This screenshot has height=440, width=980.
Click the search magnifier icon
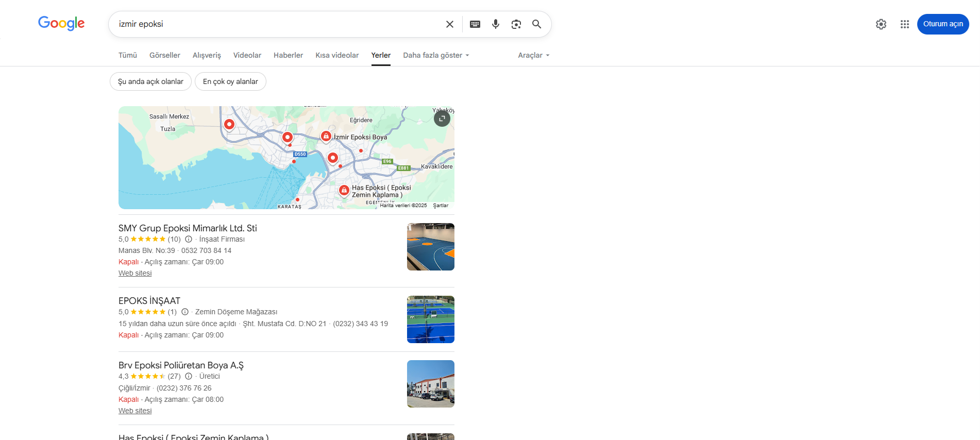click(x=536, y=24)
